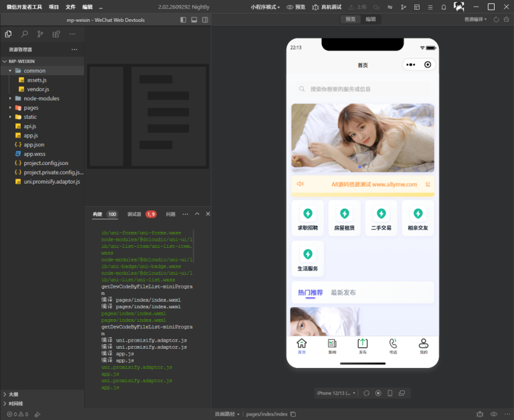
Task: Open the Search view in the activity bar
Action: pos(24,34)
